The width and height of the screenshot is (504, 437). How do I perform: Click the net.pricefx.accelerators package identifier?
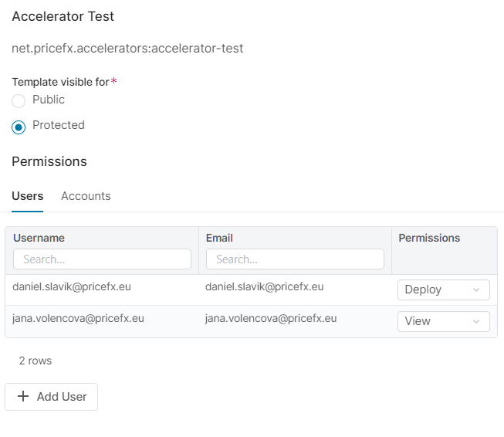[x=127, y=48]
